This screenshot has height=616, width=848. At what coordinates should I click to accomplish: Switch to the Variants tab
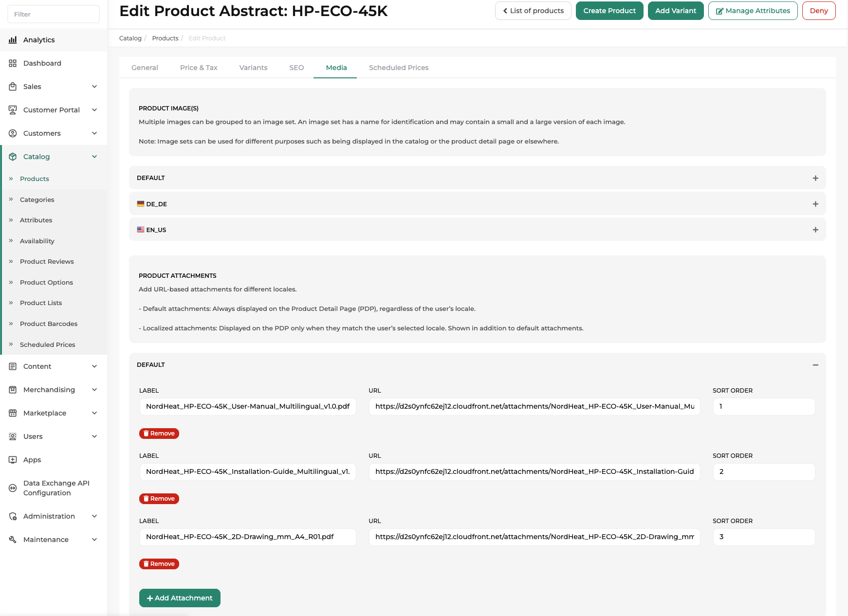pos(253,68)
